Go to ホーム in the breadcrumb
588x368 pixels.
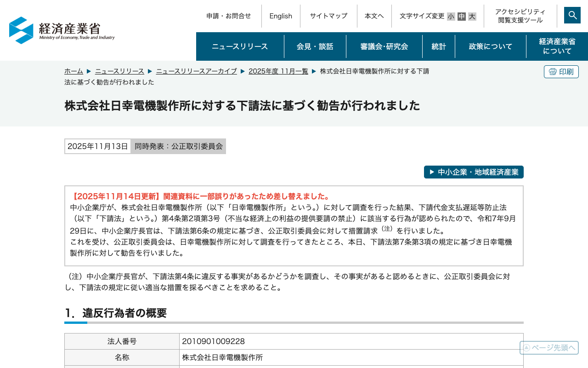(x=73, y=71)
